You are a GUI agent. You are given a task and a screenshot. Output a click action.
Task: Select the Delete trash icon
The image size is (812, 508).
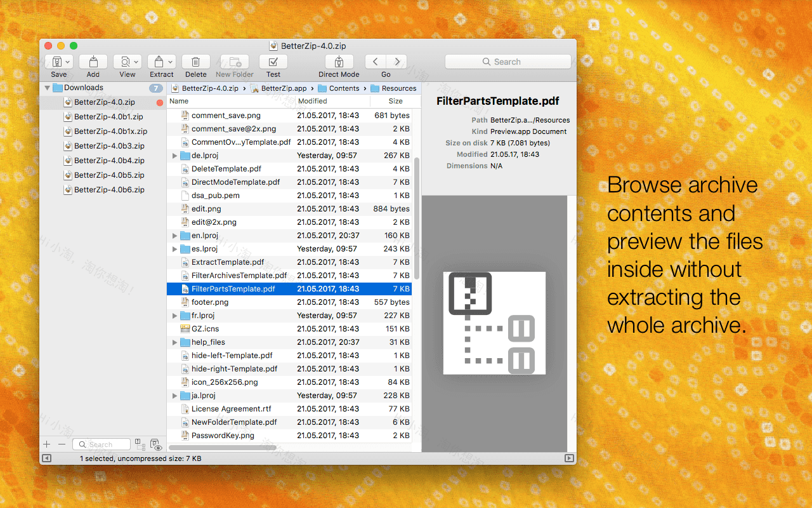(195, 62)
